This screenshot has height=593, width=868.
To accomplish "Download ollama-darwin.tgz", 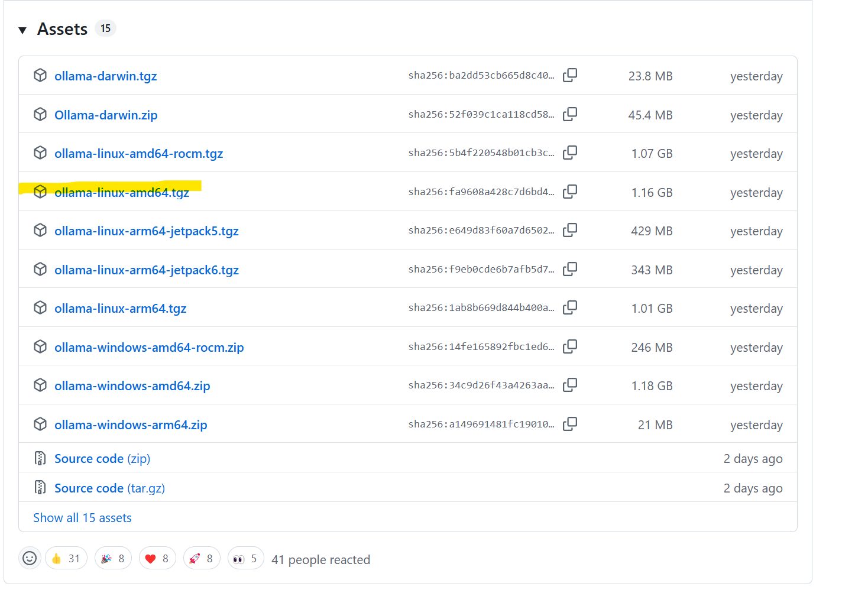I will [x=106, y=76].
